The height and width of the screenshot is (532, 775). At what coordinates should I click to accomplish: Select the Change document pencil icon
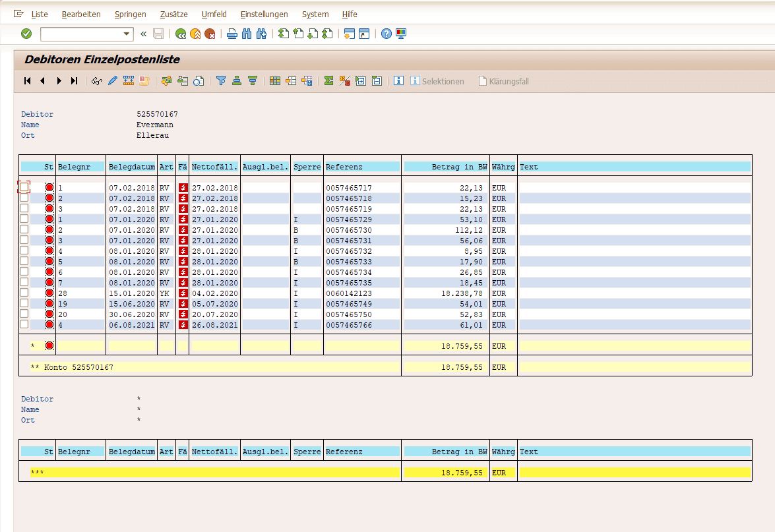tap(111, 80)
